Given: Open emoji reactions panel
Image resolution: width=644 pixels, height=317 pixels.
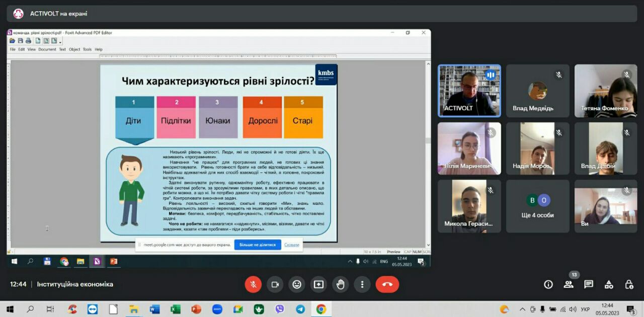Looking at the screenshot, I should point(297,284).
